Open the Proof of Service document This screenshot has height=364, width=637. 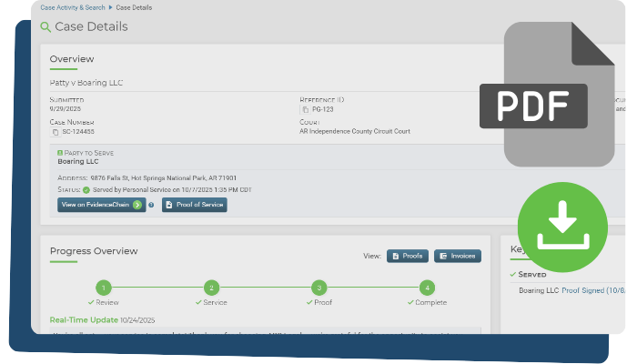click(x=195, y=205)
